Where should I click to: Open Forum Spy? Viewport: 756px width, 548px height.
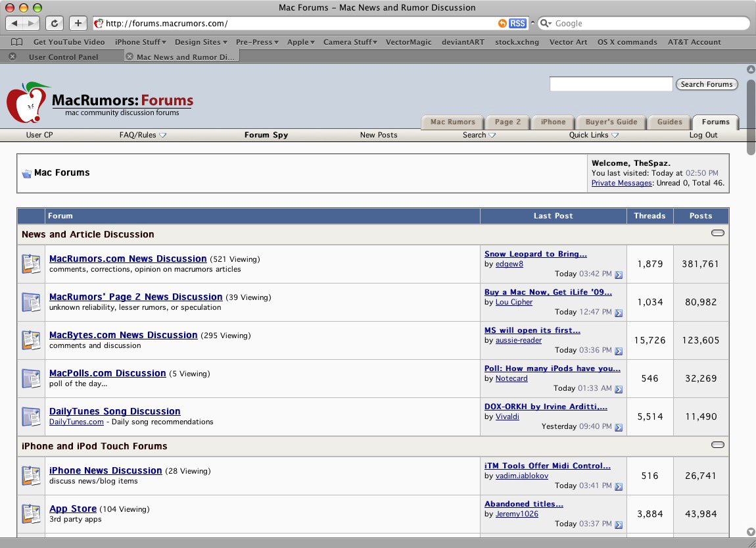[x=266, y=135]
